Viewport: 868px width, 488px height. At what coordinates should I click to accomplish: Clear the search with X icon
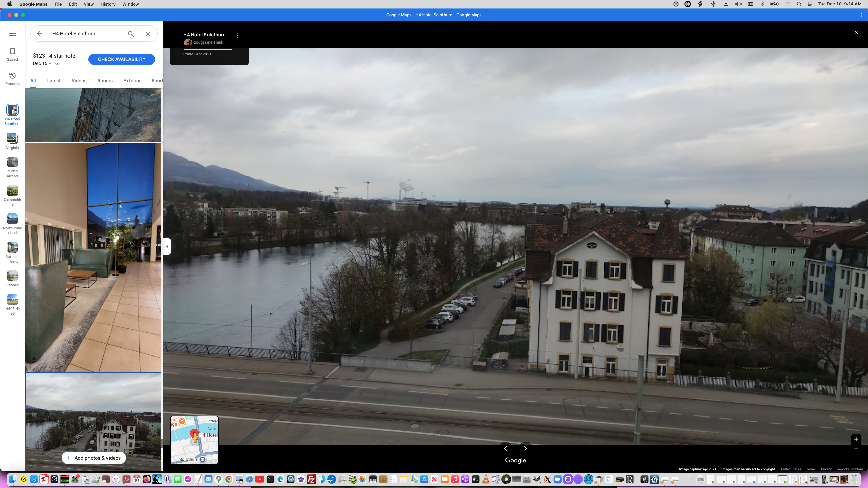tap(148, 34)
